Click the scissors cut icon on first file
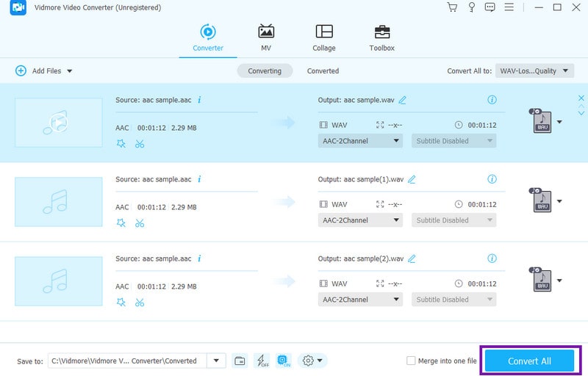This screenshot has width=588, height=376. point(140,143)
